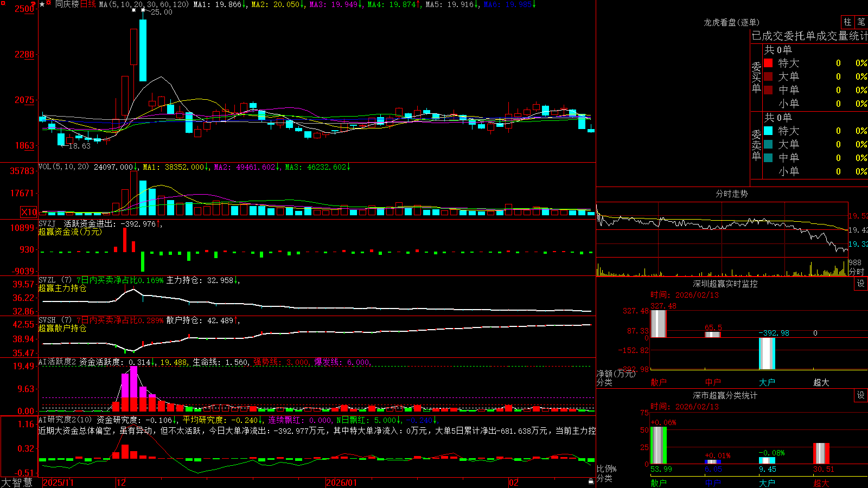Click the X10 volume scale marker

pyautogui.click(x=29, y=212)
